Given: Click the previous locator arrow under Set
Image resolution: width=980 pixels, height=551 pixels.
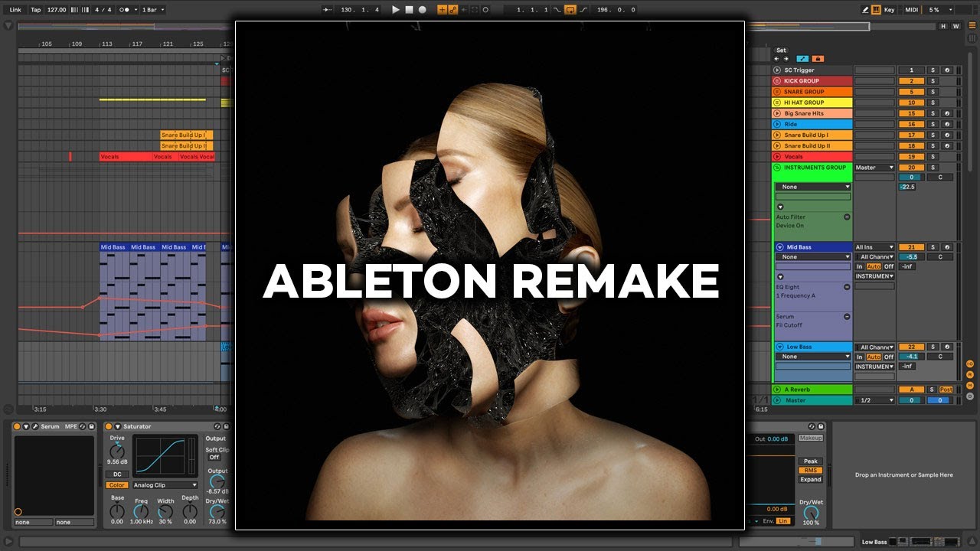Looking at the screenshot, I should tap(777, 59).
